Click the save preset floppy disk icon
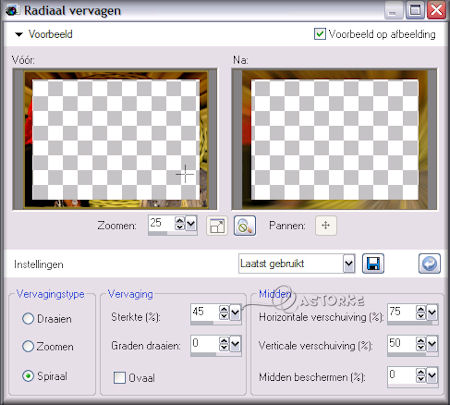 tap(373, 264)
